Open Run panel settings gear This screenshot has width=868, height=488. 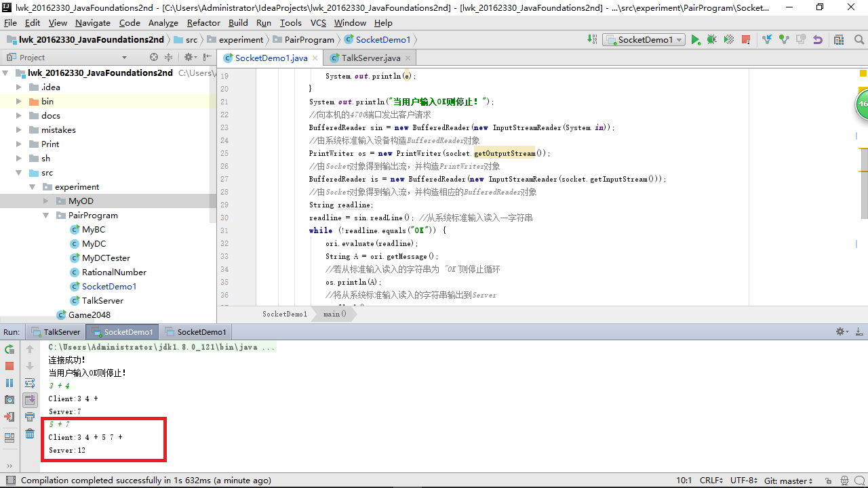point(842,331)
